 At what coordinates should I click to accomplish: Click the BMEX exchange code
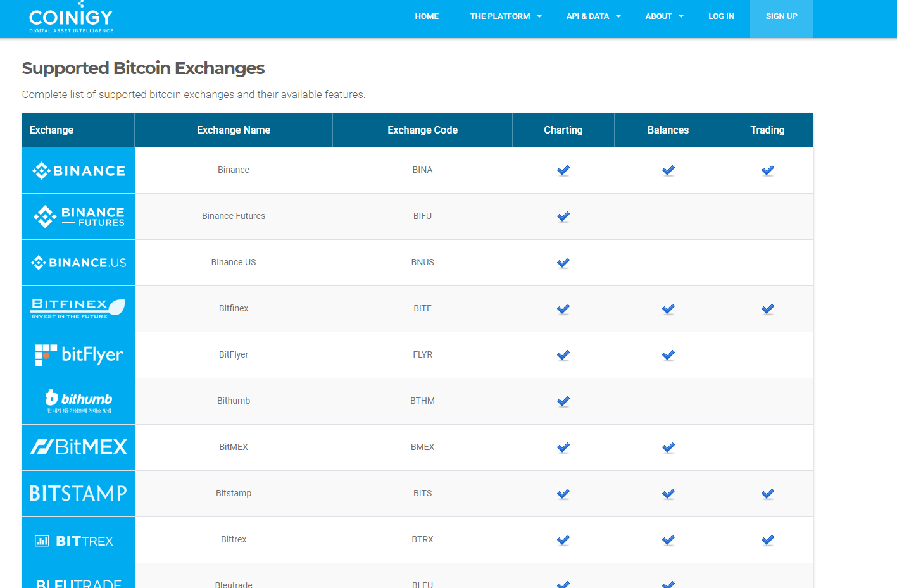click(x=423, y=447)
